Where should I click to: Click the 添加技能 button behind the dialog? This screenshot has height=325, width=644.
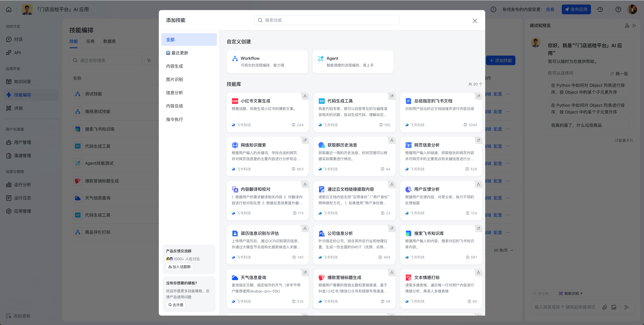coord(500,60)
